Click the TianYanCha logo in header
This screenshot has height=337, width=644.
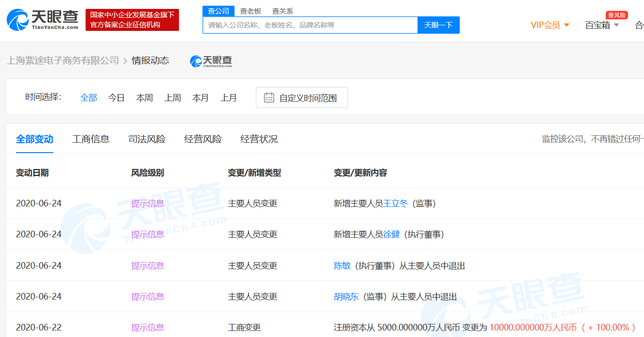click(43, 20)
